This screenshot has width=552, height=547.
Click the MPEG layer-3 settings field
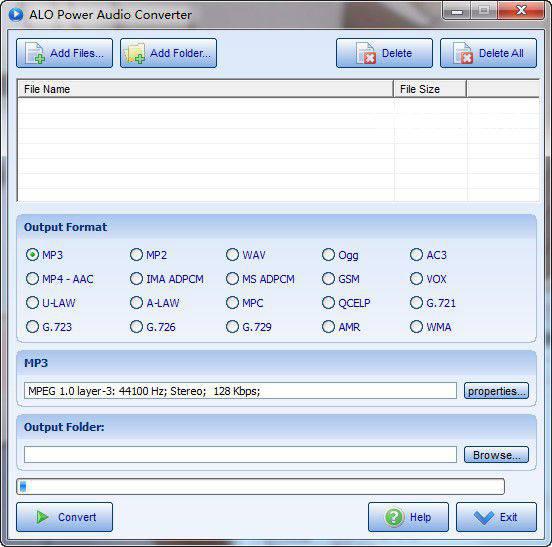click(x=240, y=391)
